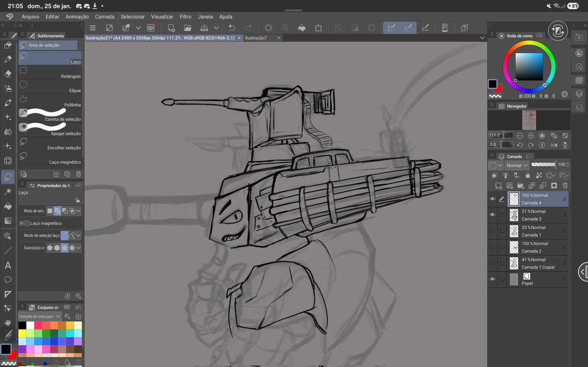
Task: Create a new layer in the Camada panel
Action: tap(498, 185)
